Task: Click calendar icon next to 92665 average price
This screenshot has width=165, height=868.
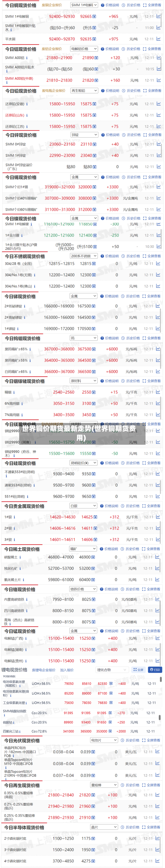Action: (x=94, y=16)
